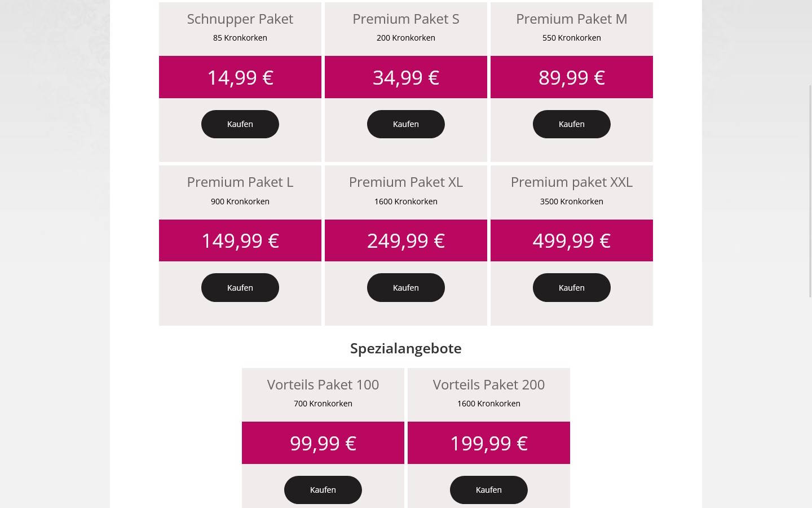Click the Premium Paket XL title
The image size is (812, 508).
[405, 181]
